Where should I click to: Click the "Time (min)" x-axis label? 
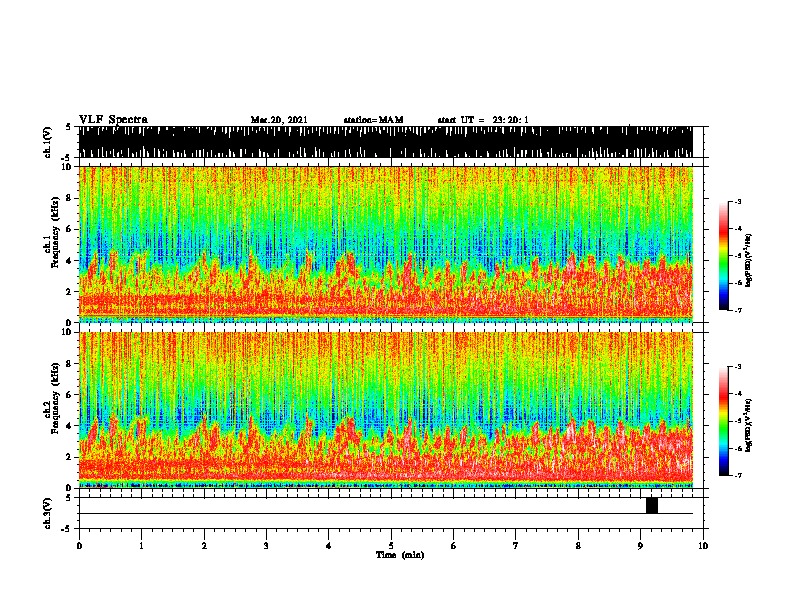pyautogui.click(x=400, y=555)
